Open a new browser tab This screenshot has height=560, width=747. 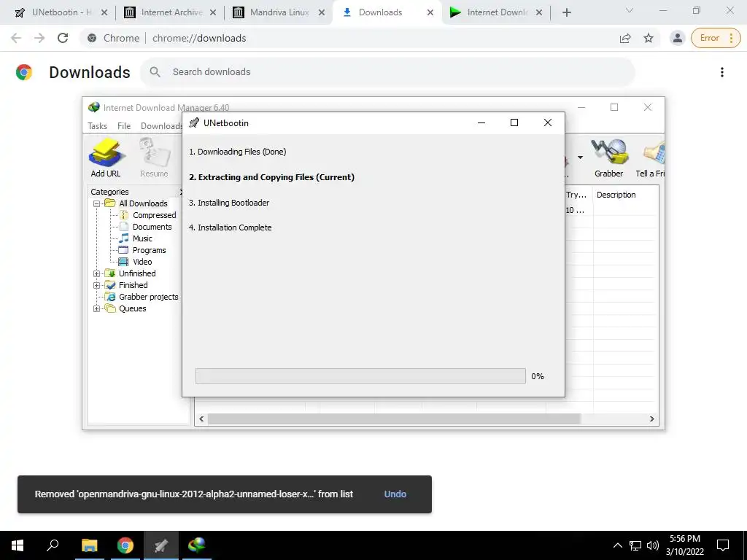(x=566, y=12)
